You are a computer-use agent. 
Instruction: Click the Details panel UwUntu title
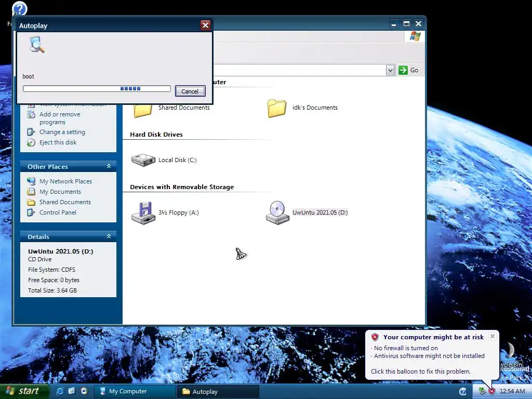60,251
